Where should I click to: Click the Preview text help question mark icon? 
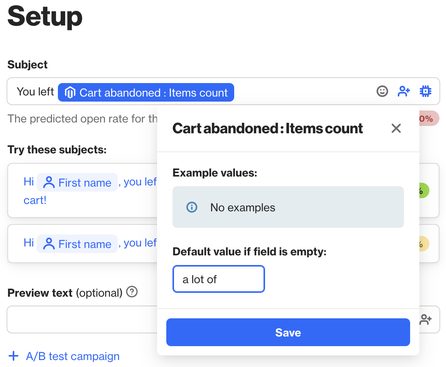[x=132, y=292]
